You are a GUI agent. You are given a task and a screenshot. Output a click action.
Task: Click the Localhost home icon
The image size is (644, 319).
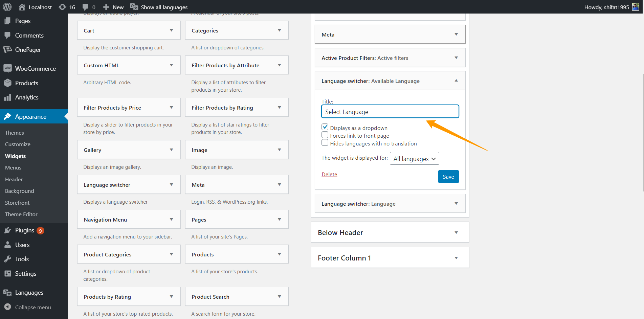pos(22,7)
